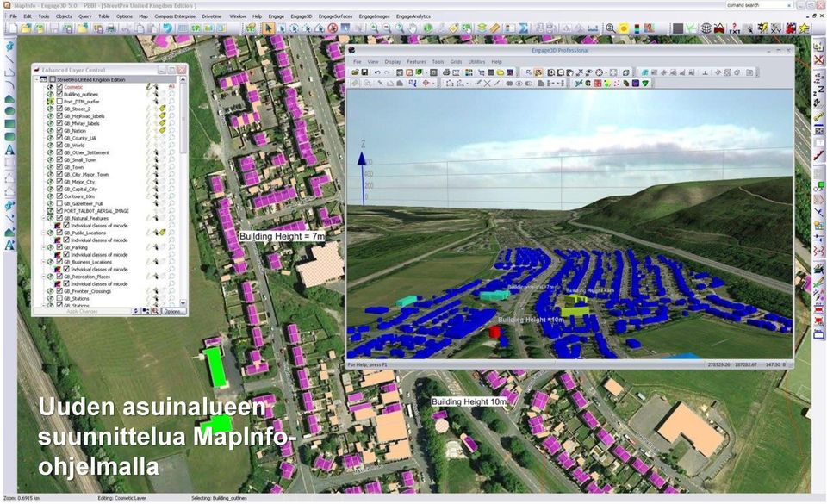
Task: Toggle GB_Nation layer checkbox
Action: (59, 130)
